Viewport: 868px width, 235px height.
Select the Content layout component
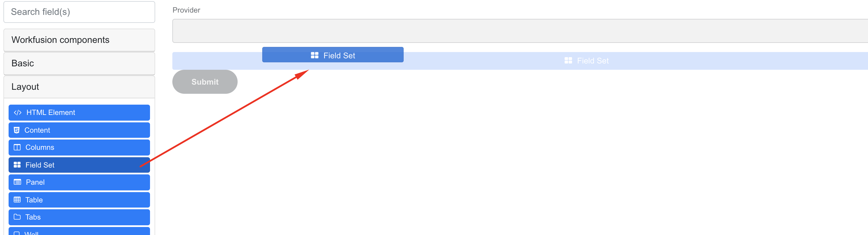pyautogui.click(x=79, y=130)
